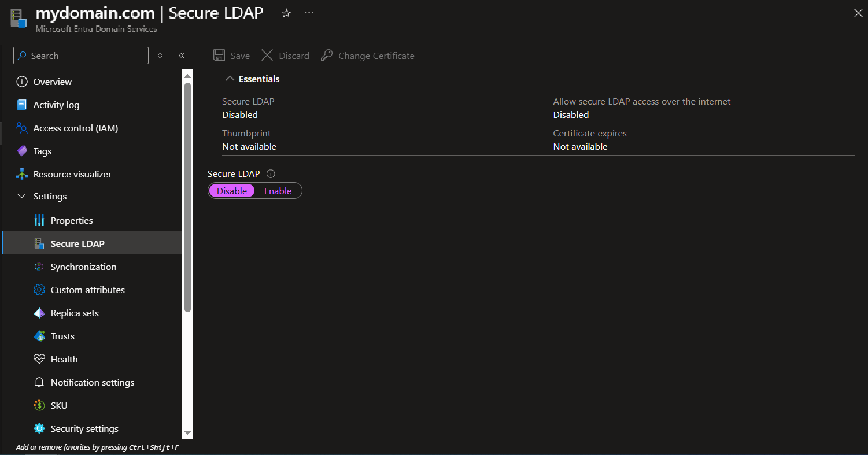Click the Activity log icon in sidebar
Screen dimensions: 868x455
[x=22, y=105]
